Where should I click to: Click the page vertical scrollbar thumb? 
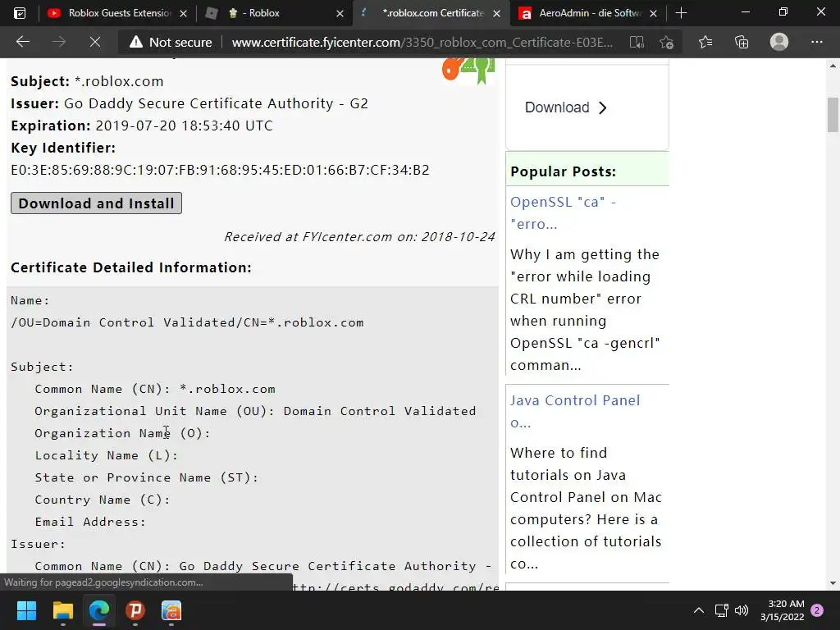[x=833, y=114]
